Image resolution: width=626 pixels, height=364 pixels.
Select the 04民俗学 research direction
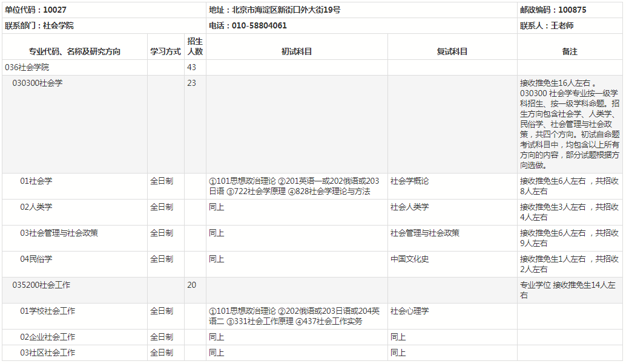[36, 259]
